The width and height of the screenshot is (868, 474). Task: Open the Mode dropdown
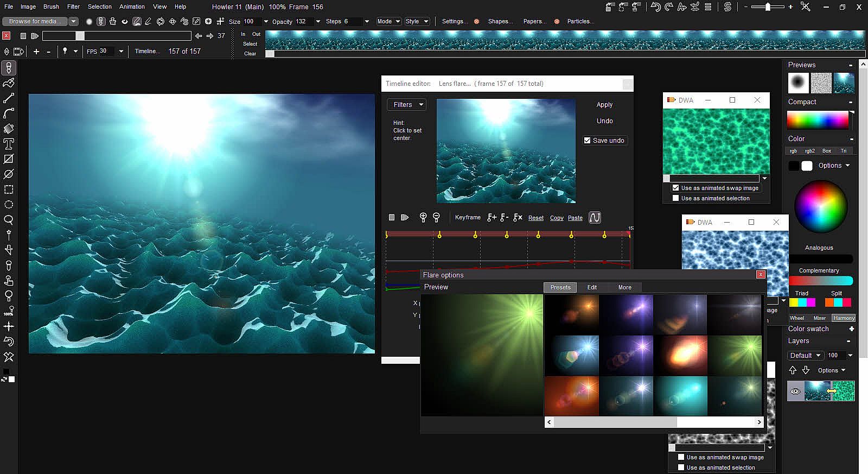coord(388,21)
